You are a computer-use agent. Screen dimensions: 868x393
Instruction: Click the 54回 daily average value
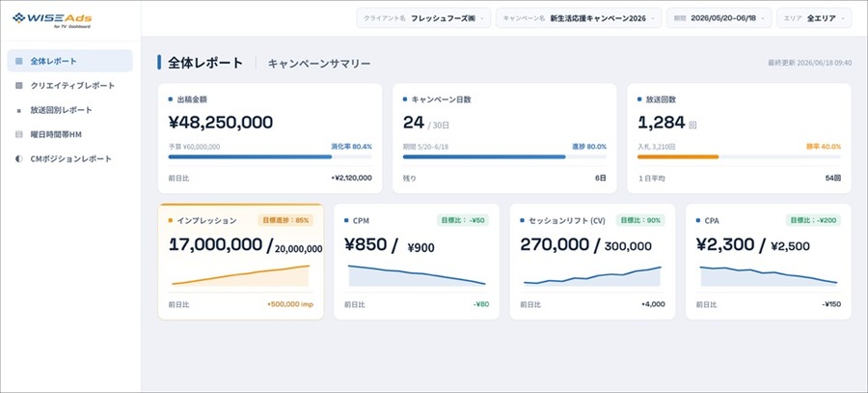click(833, 179)
